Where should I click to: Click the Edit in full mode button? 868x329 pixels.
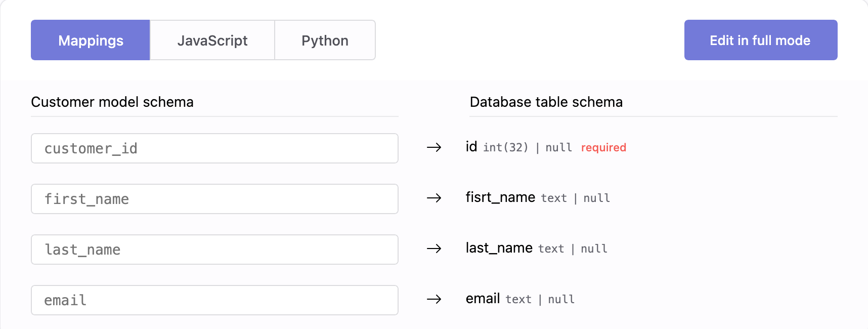760,40
